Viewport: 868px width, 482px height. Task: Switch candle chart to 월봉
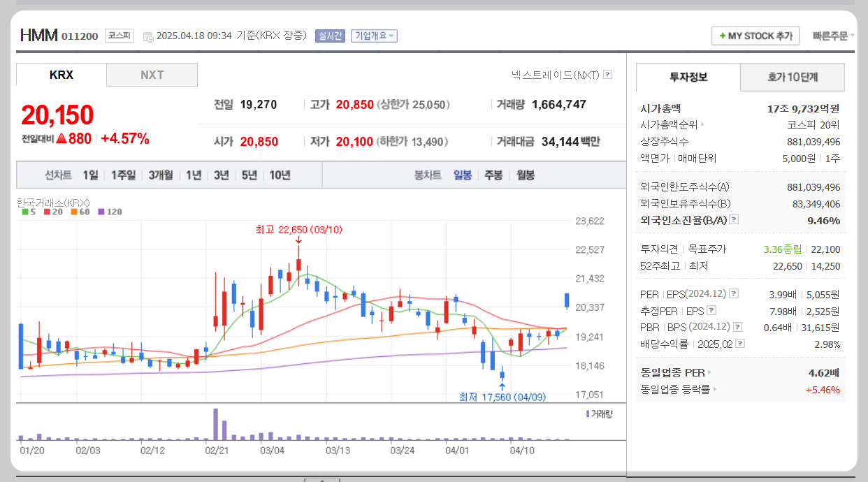pos(526,175)
